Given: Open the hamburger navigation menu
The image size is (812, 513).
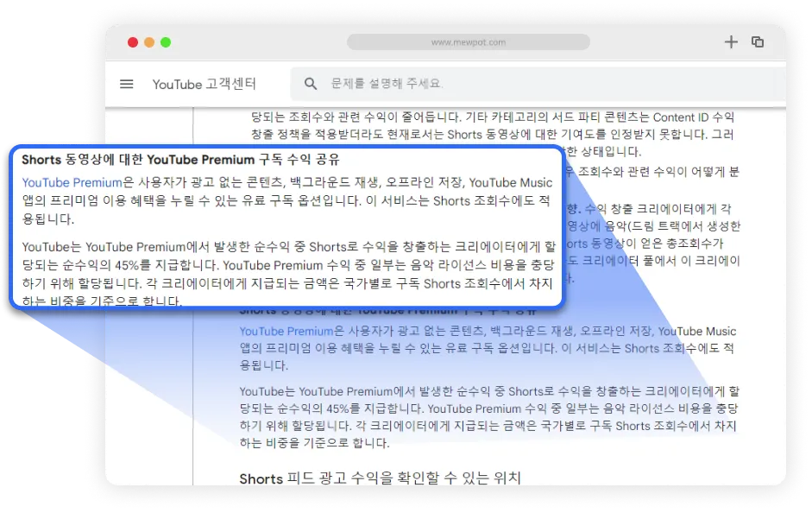Looking at the screenshot, I should (x=126, y=84).
